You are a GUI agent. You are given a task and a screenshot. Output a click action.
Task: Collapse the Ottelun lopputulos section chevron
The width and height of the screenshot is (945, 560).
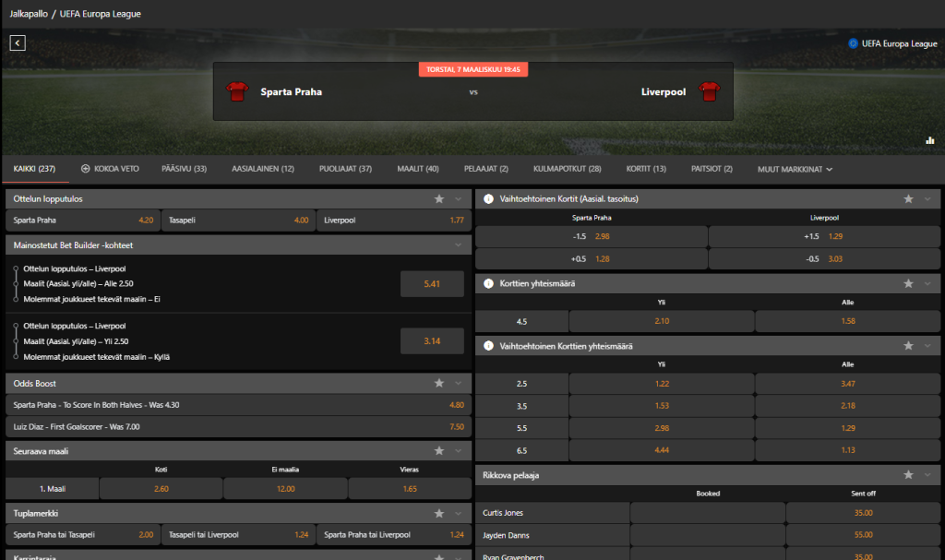pos(458,199)
